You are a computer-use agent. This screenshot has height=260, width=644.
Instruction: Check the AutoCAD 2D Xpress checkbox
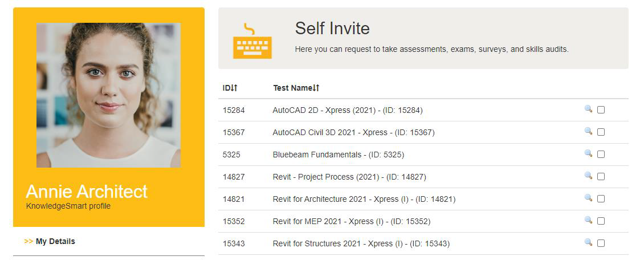click(x=601, y=110)
